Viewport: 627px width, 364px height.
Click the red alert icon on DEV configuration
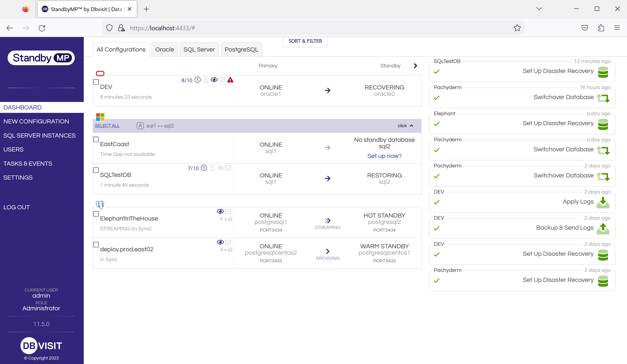point(230,80)
